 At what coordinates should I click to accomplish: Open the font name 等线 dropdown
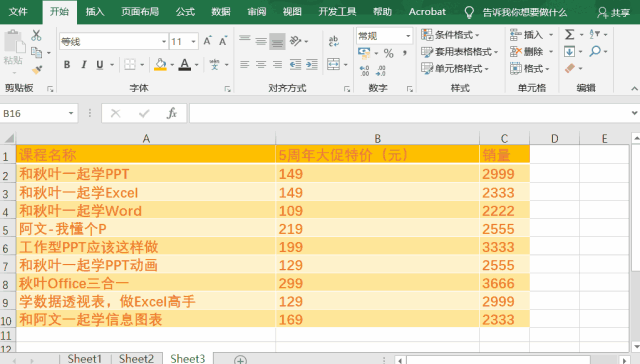tap(164, 41)
